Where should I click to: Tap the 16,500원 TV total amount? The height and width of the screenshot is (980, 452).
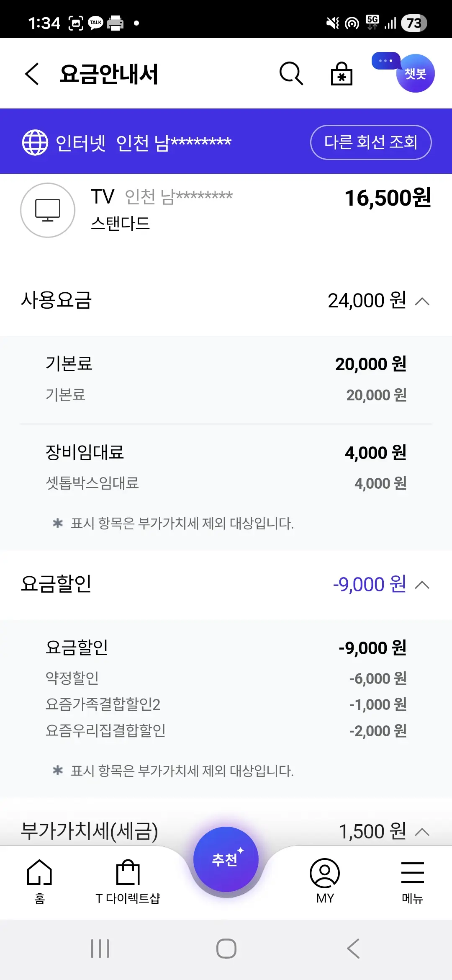[388, 198]
